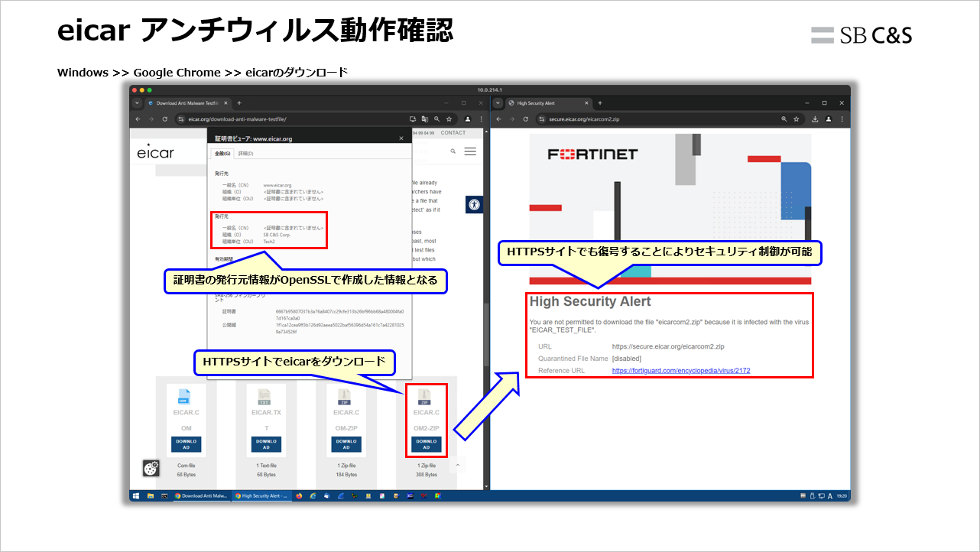Download the EICAR.COM file
This screenshot has width=980, height=552.
pos(186,444)
